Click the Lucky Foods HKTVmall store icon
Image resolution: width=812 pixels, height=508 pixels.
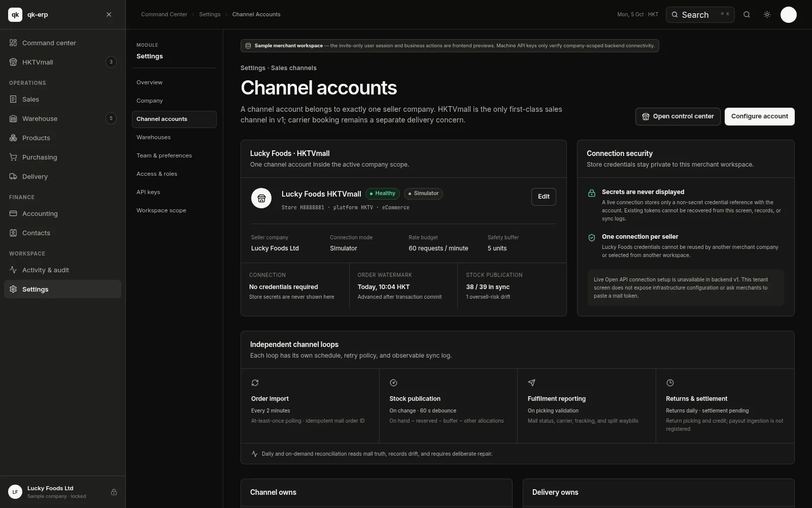[261, 198]
